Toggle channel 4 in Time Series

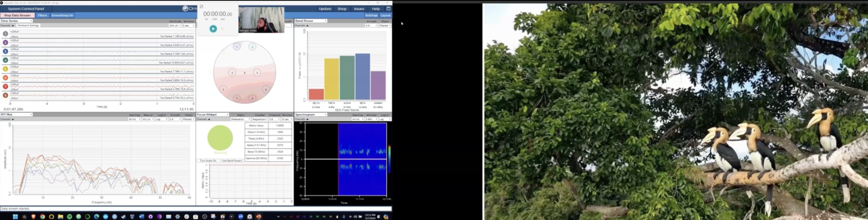tap(5, 60)
